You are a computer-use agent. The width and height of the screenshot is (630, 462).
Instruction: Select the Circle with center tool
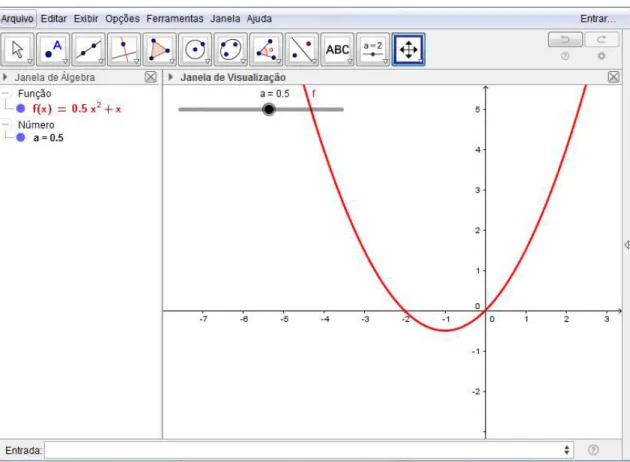coord(195,50)
